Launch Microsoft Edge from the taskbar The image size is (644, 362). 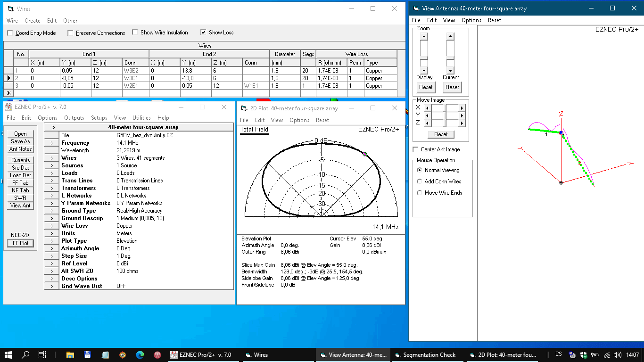coord(140,355)
